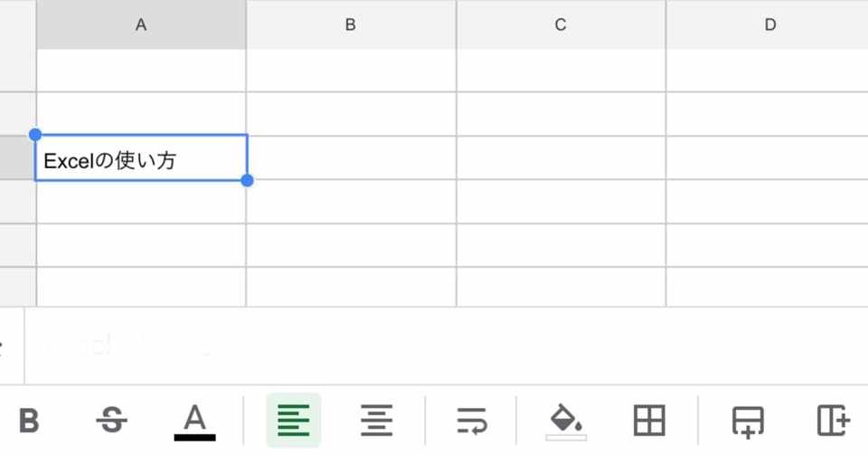Click the cell containing Excelの使い方
Viewport: 868px width, 455px height.
pos(141,159)
